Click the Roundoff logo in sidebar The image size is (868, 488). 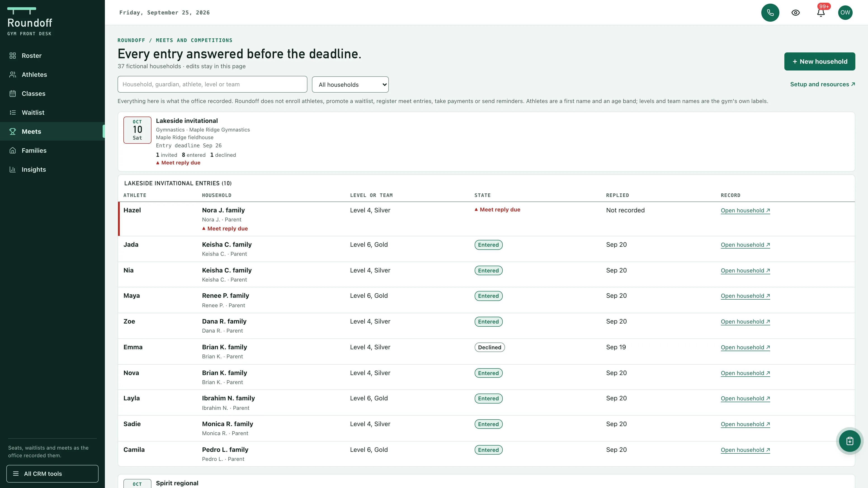pyautogui.click(x=30, y=21)
